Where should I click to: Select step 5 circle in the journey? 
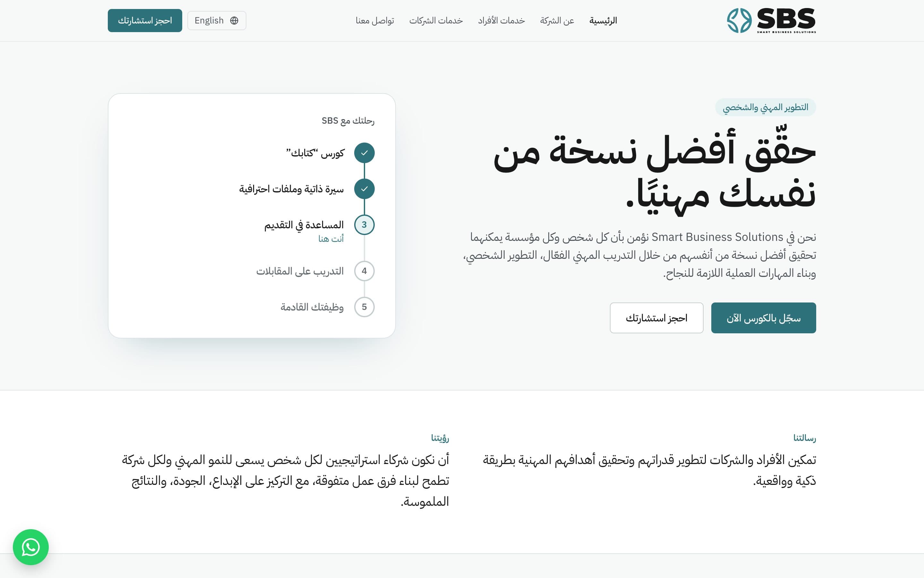tap(364, 307)
